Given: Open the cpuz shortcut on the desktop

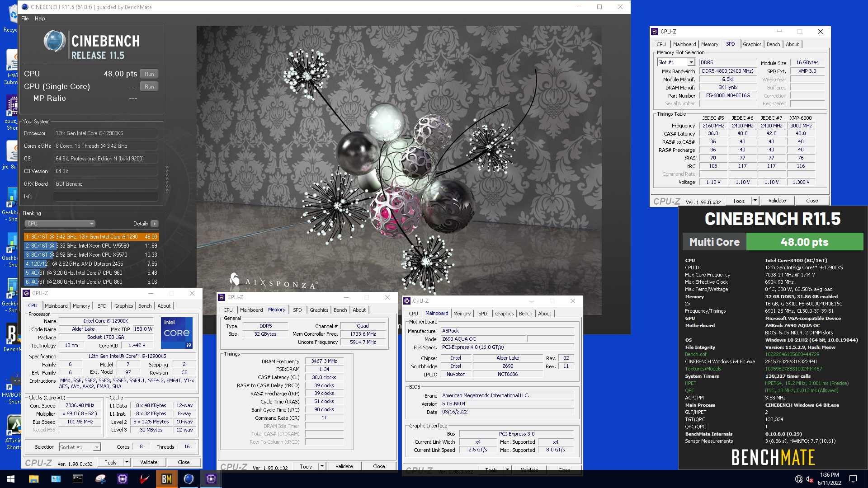Looking at the screenshot, I should click(12, 113).
